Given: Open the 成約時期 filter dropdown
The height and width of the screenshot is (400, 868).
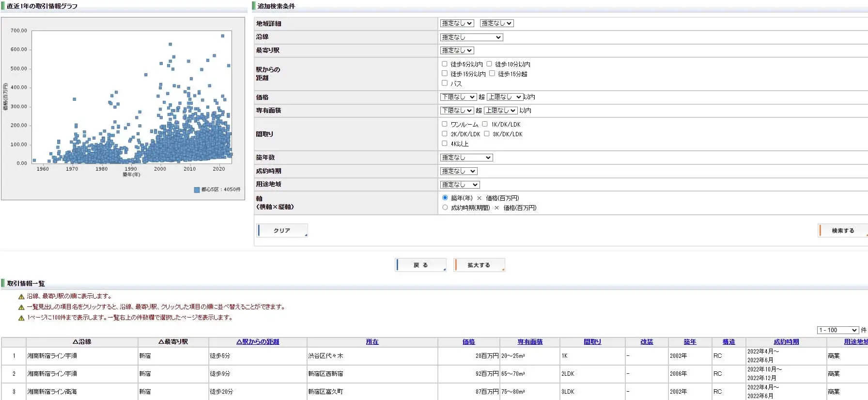Looking at the screenshot, I should (x=459, y=171).
